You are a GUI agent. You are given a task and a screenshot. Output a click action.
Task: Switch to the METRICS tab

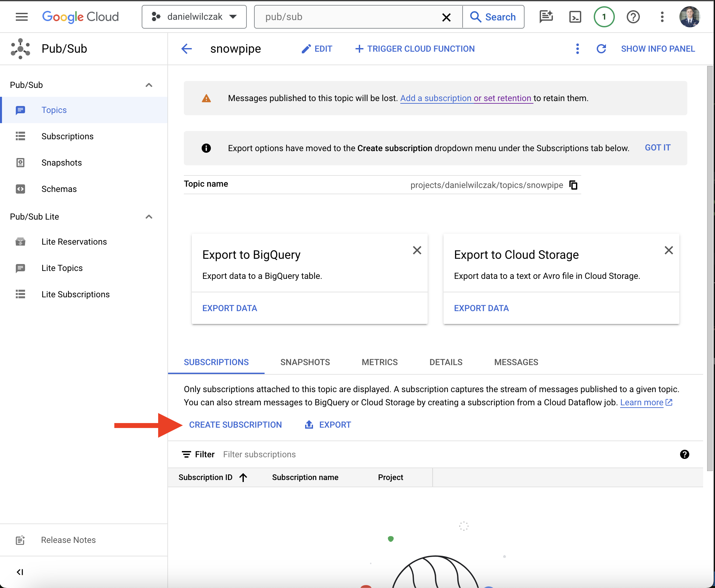(379, 362)
